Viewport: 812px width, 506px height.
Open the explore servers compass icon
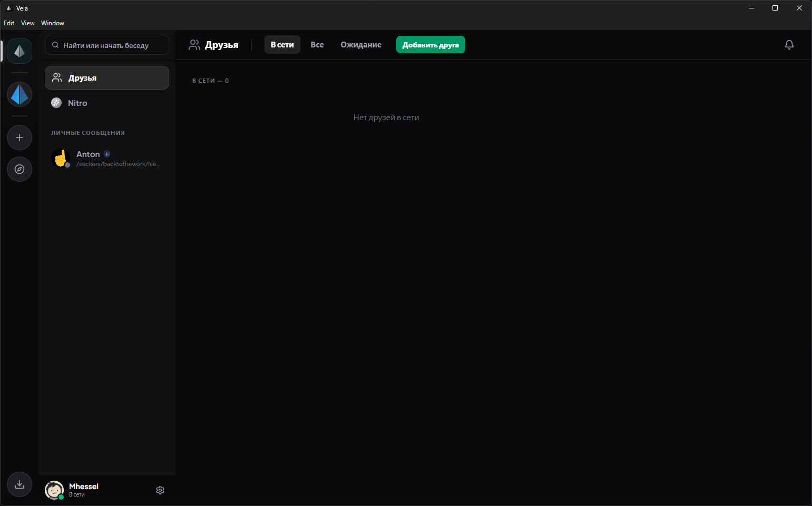pyautogui.click(x=19, y=169)
